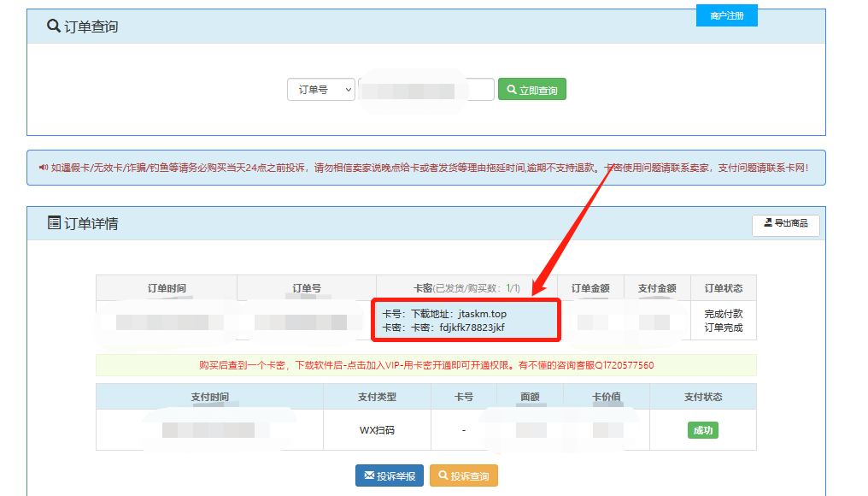Click the 订单号 column header in the table
The height and width of the screenshot is (496, 868).
307,288
